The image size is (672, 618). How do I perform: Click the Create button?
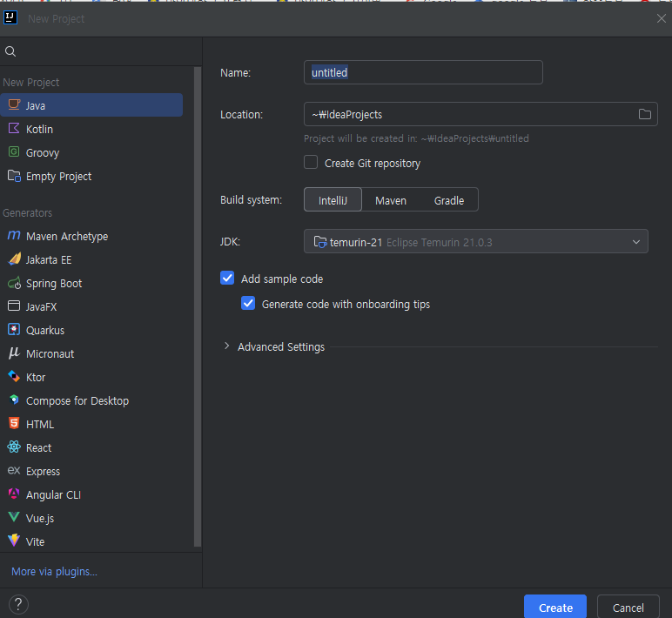[x=555, y=607]
